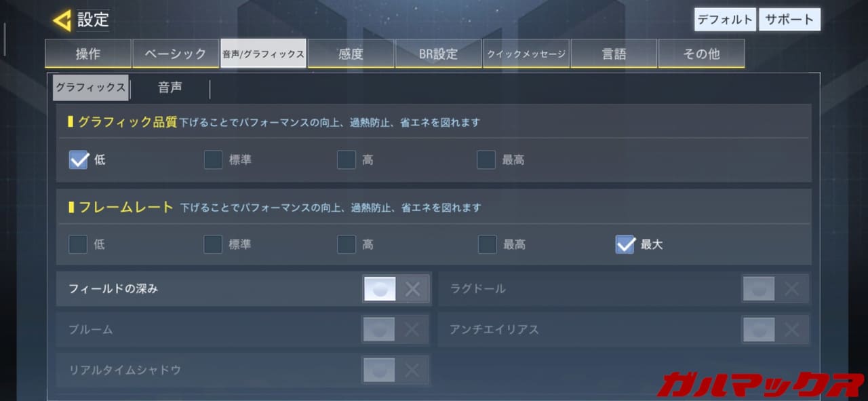The height and width of the screenshot is (401, 868).
Task: Click the デフォルト button
Action: (x=725, y=20)
